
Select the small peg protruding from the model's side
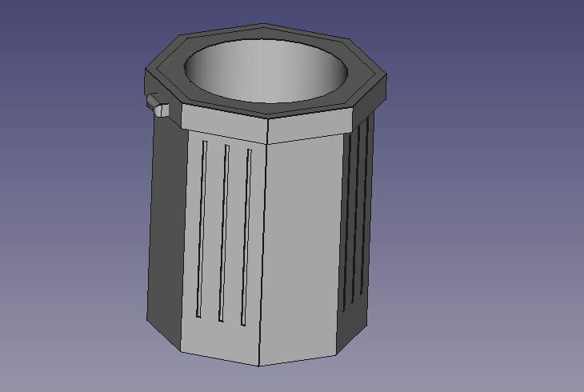click(x=158, y=105)
